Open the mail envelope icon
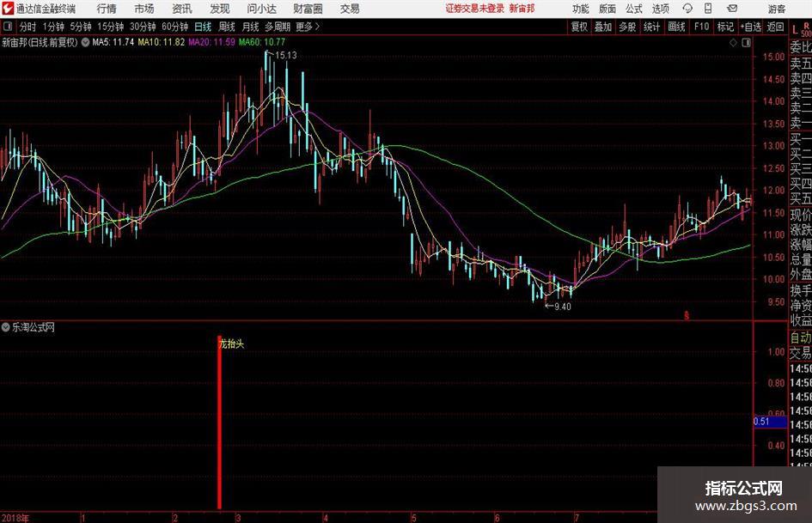Screen dimensions: 812x523 pos(732,9)
